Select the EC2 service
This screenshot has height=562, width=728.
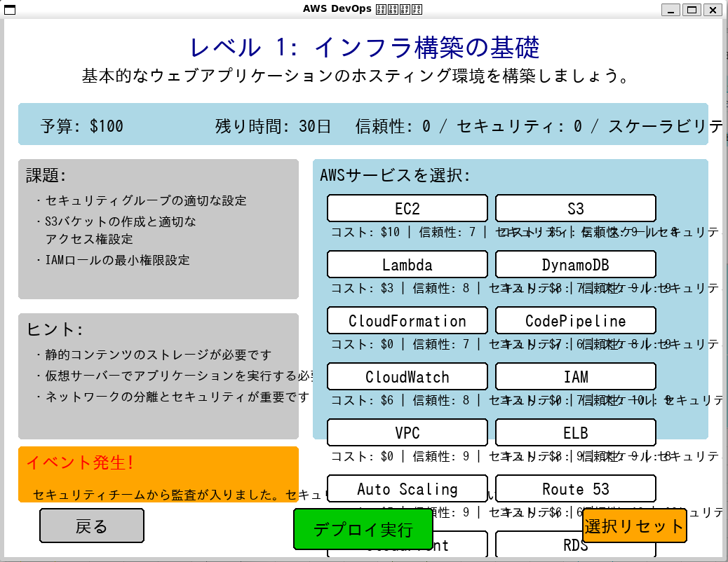click(x=407, y=208)
